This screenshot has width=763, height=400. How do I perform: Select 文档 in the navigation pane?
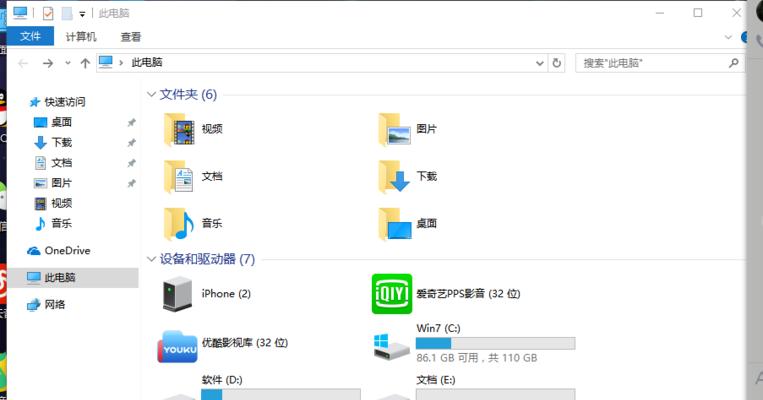click(x=53, y=163)
